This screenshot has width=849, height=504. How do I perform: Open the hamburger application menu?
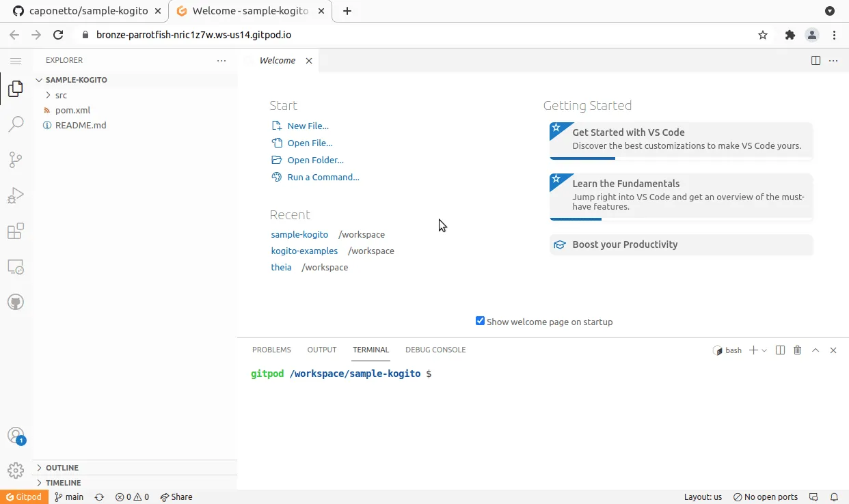tap(16, 61)
